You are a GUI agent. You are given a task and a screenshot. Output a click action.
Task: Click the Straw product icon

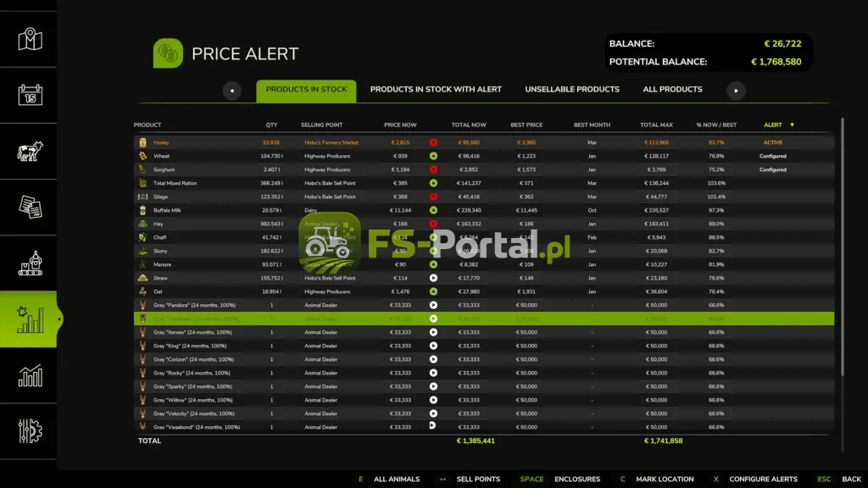point(142,278)
